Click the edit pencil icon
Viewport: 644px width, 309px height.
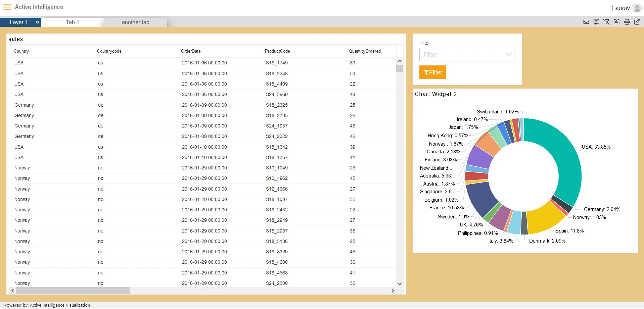pos(637,22)
